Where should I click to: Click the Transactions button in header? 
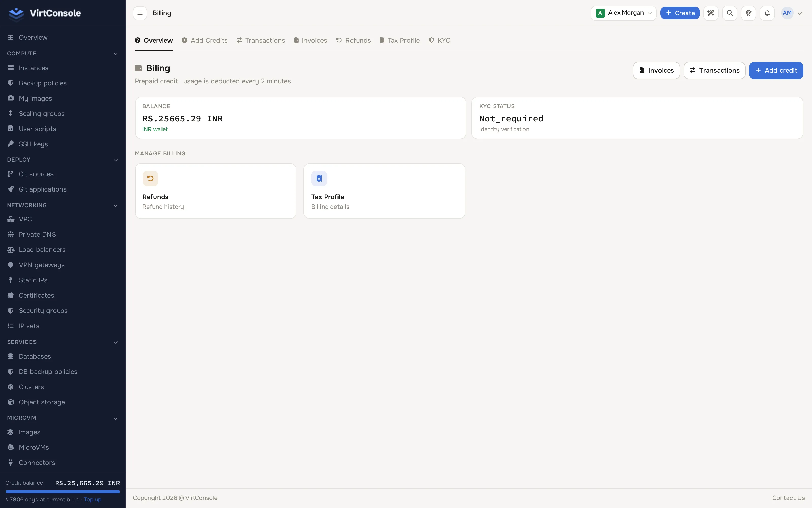(714, 71)
